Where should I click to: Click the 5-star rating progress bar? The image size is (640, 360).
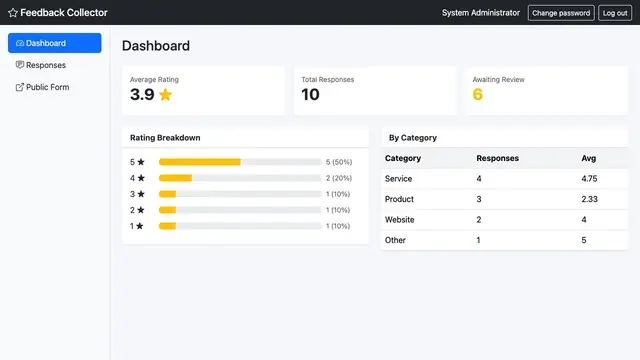tap(240, 162)
